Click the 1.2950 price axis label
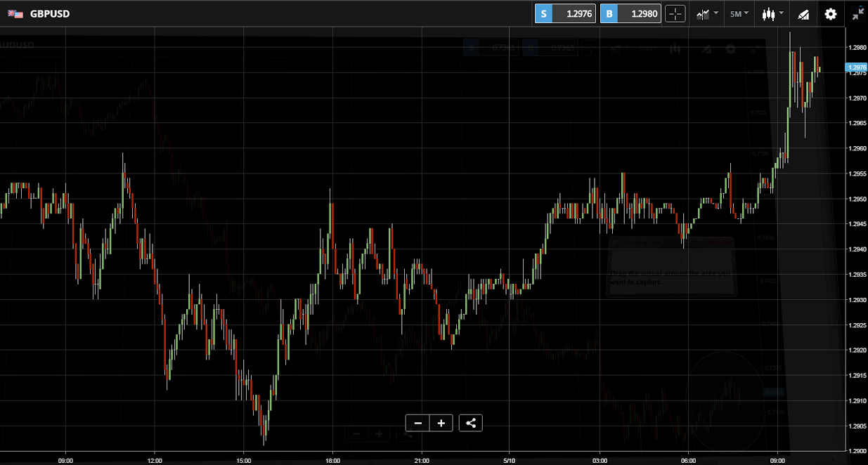The width and height of the screenshot is (868, 465). click(857, 199)
